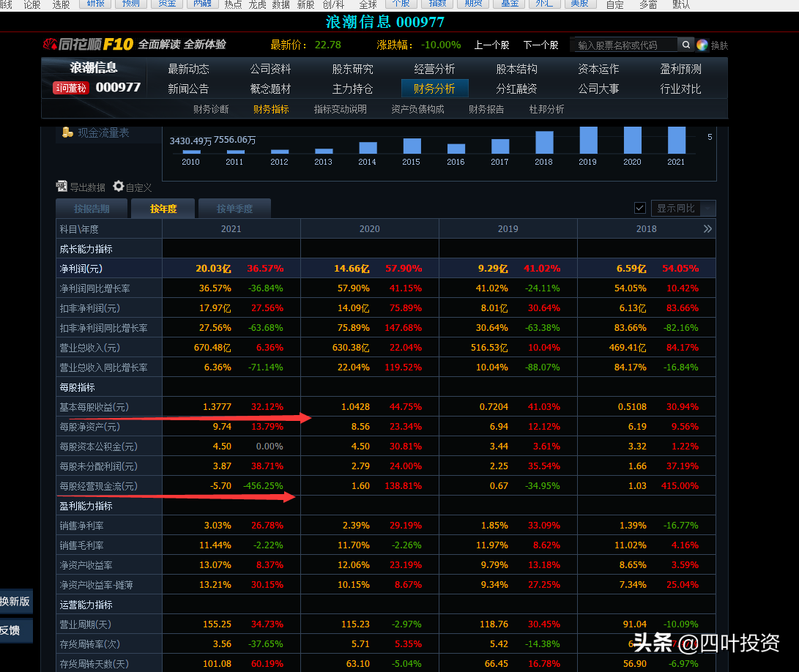This screenshot has width=799, height=672.
Task: Select the 销售毛利率 row label
Action: pyautogui.click(x=81, y=545)
